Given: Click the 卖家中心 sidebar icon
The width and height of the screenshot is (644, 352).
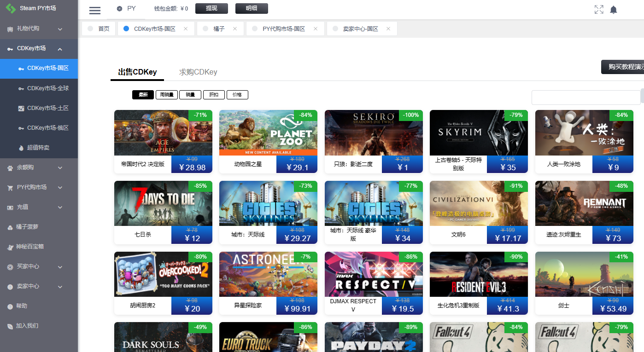Looking at the screenshot, I should coord(10,287).
